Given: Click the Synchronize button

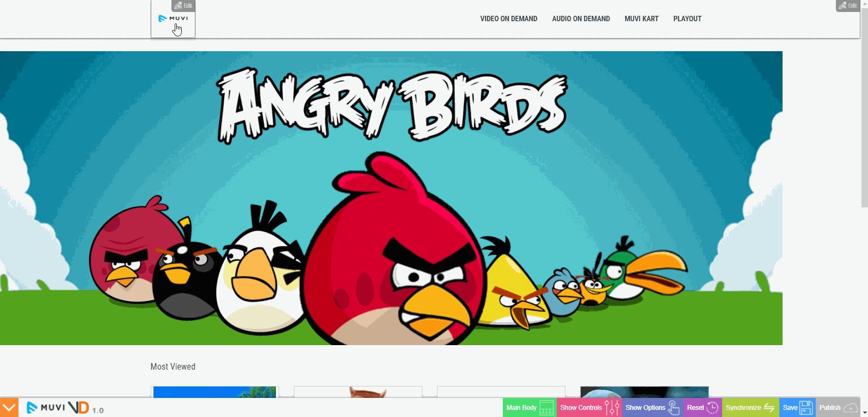Looking at the screenshot, I should [750, 408].
